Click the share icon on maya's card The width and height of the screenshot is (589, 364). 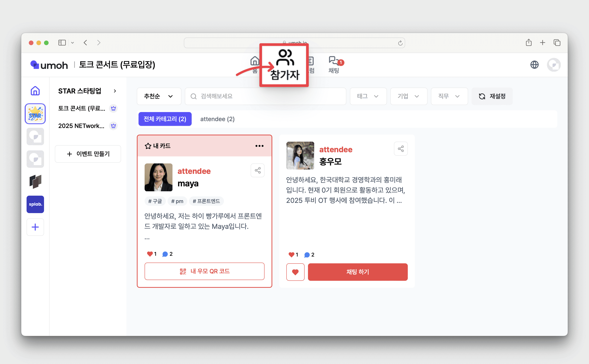point(257,170)
